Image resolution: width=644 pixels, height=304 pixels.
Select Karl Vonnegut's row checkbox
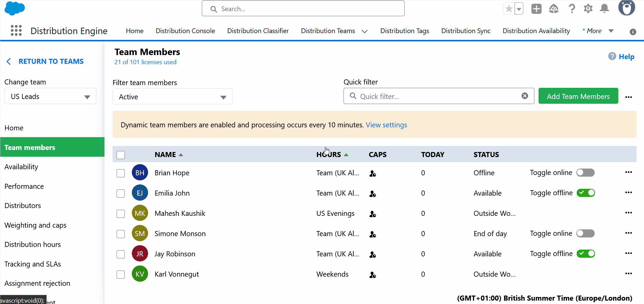[121, 275]
